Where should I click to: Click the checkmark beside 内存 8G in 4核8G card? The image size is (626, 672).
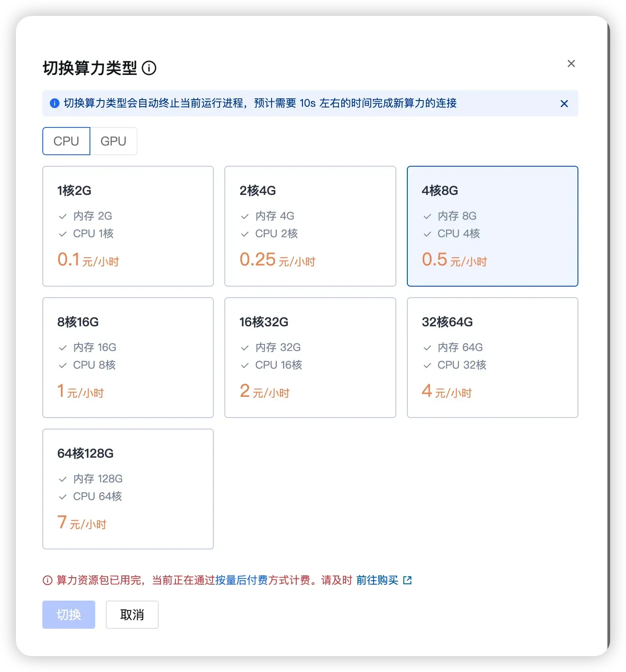coord(427,216)
